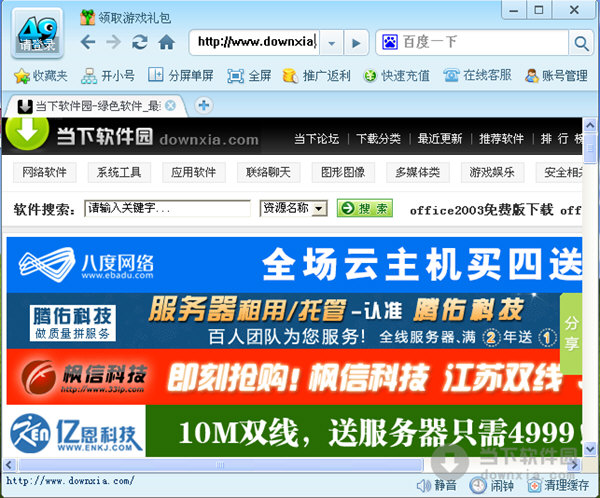Open a new tab with plus button

[x=204, y=105]
